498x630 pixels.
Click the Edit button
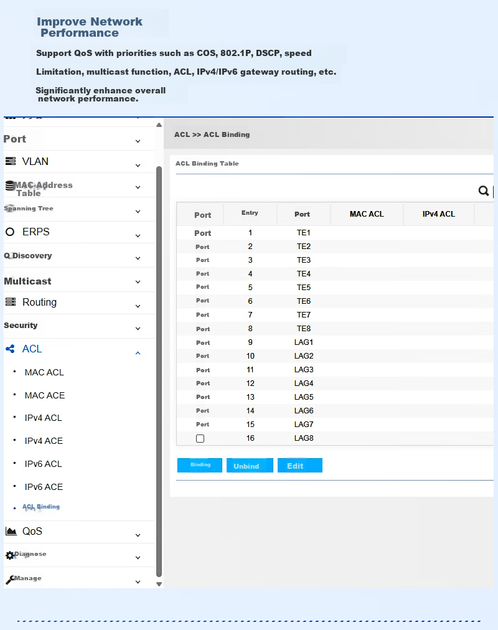300,465
